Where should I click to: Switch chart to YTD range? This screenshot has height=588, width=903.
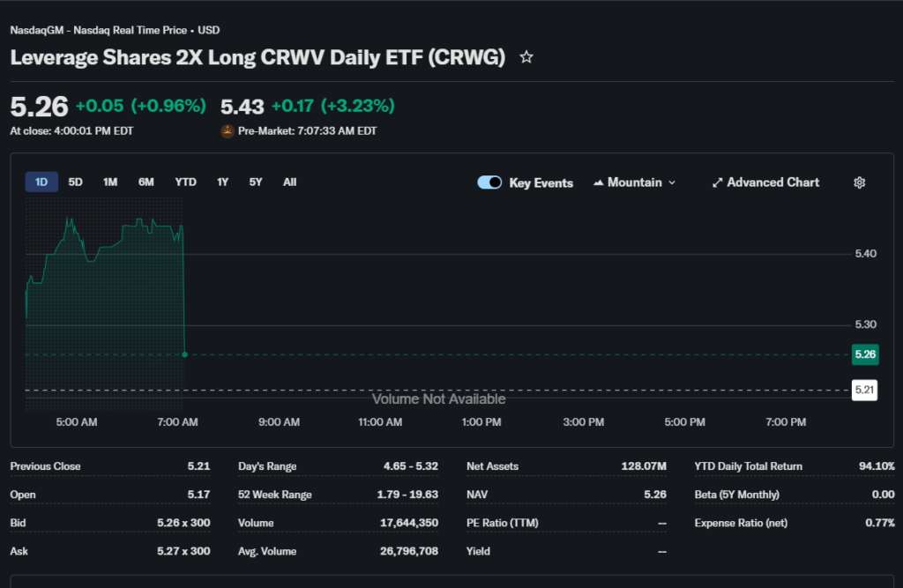(x=185, y=182)
